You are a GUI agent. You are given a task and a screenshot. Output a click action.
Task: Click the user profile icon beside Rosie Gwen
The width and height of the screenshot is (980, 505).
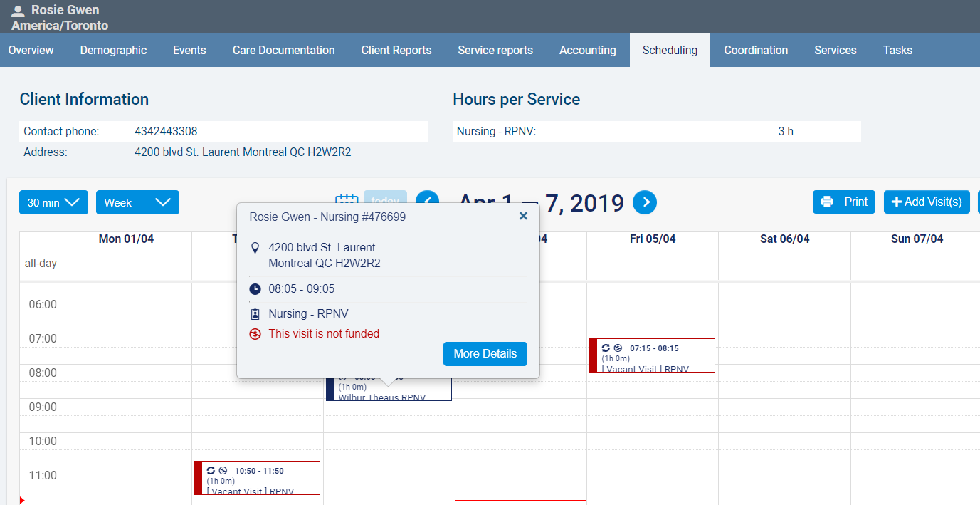click(x=19, y=11)
